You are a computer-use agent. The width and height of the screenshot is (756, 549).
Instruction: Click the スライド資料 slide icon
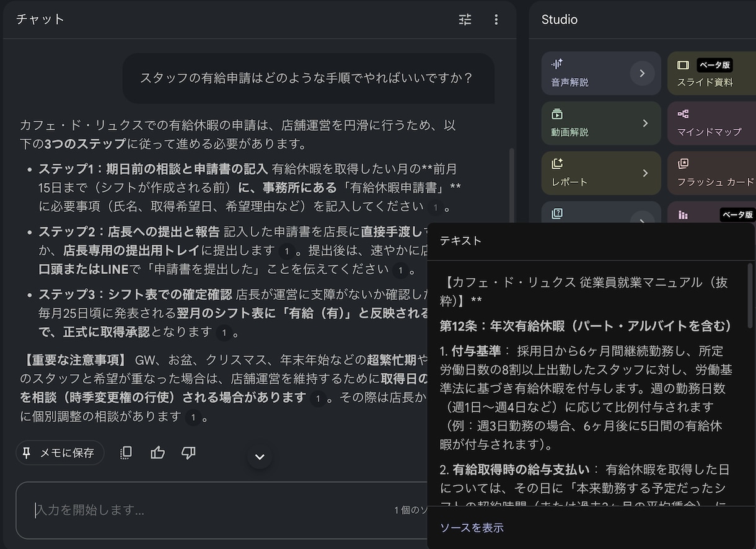[x=683, y=65]
